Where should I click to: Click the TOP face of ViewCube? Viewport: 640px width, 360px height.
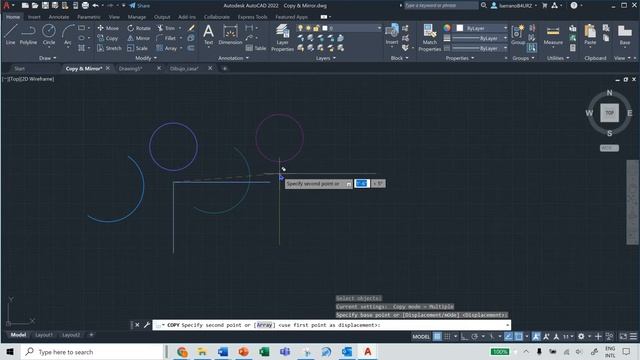pos(609,113)
